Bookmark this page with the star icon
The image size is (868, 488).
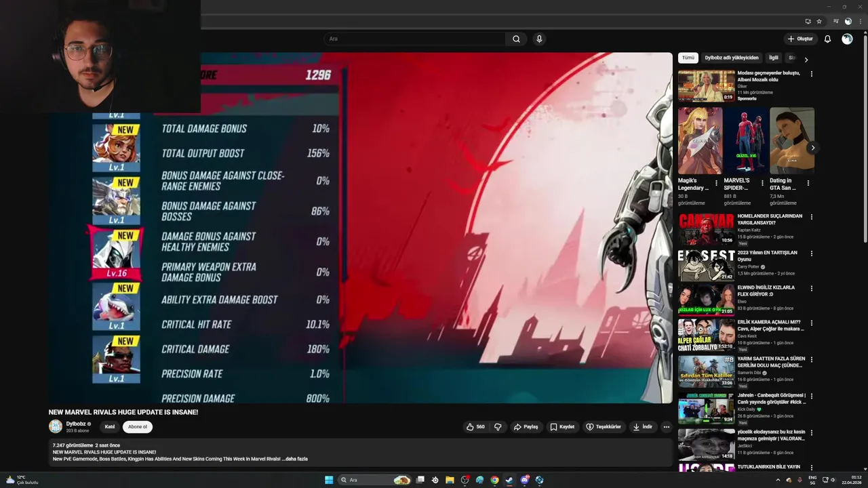(818, 21)
